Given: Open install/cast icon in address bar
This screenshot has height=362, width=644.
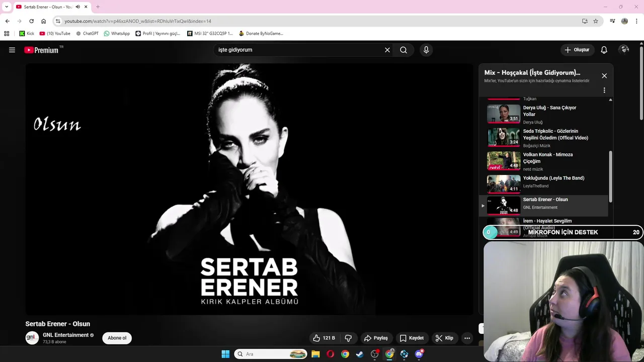Looking at the screenshot, I should click(x=585, y=21).
